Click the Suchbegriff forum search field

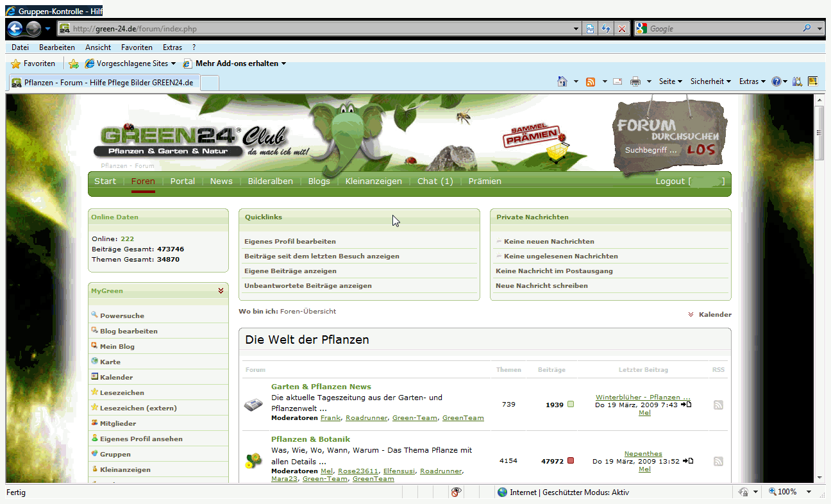point(651,150)
